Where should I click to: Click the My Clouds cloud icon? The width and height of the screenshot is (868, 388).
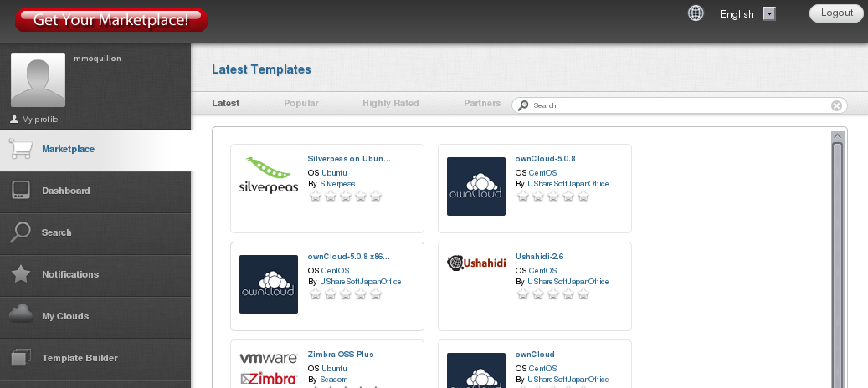click(x=21, y=315)
